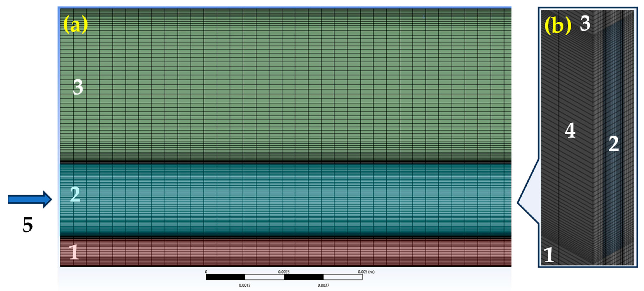Click the yellow "(b)" panel label
The width and height of the screenshot is (644, 291).
pyautogui.click(x=558, y=25)
